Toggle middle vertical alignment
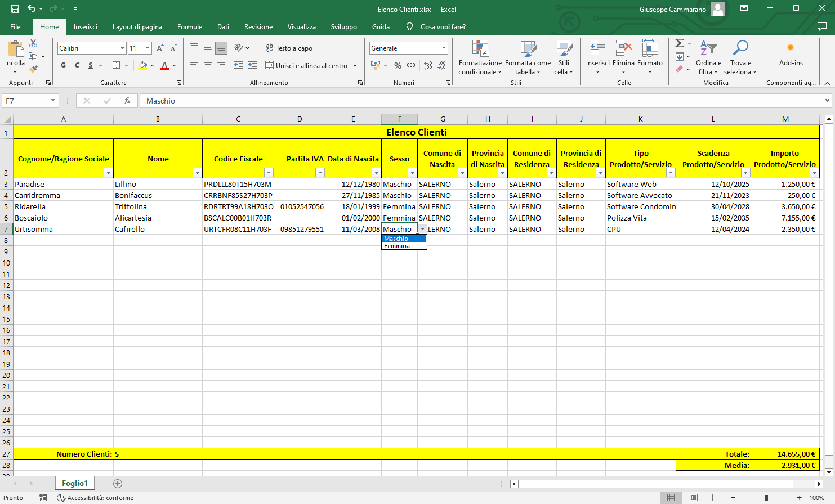The width and height of the screenshot is (835, 504). coord(208,48)
